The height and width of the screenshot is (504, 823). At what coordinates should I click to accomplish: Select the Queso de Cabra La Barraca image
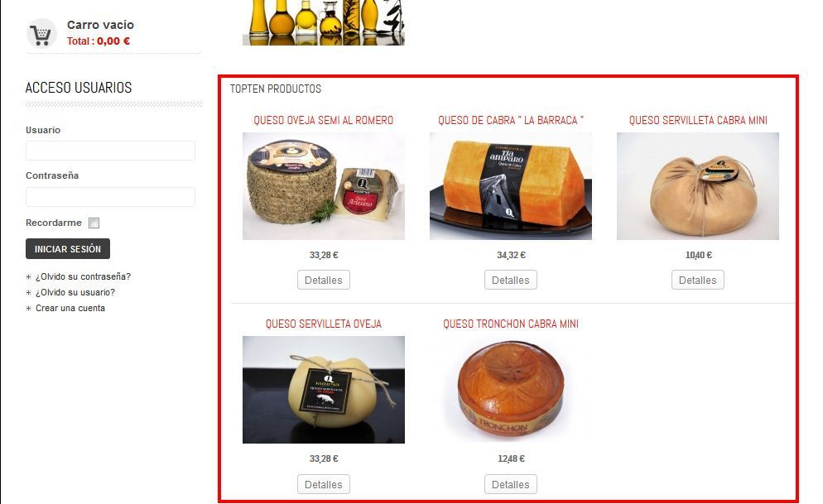pos(511,186)
